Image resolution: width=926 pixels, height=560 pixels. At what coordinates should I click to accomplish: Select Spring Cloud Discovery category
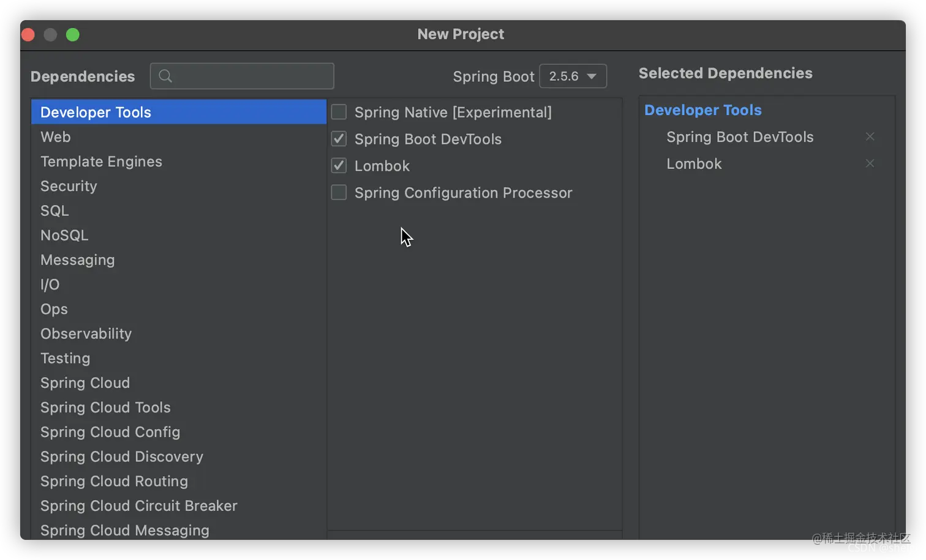(179, 457)
